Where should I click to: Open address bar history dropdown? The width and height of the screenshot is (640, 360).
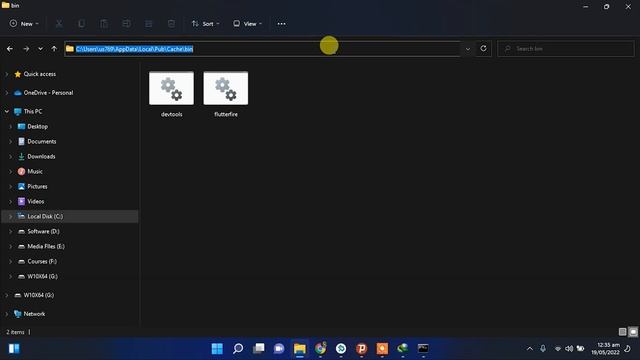coord(468,49)
